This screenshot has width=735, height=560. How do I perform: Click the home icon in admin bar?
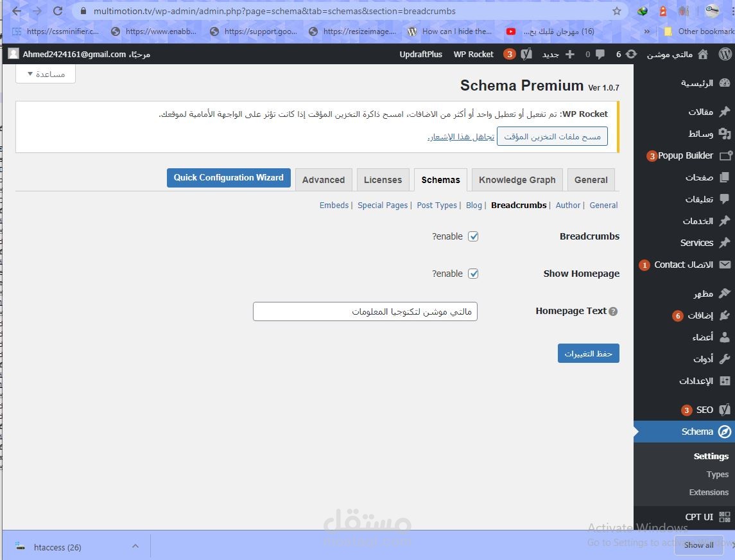click(x=703, y=54)
